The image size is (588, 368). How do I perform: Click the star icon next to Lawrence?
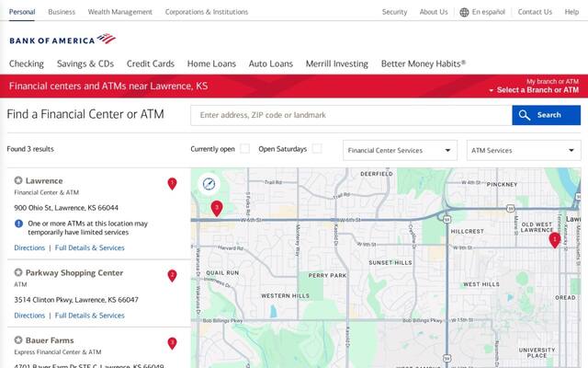point(18,180)
